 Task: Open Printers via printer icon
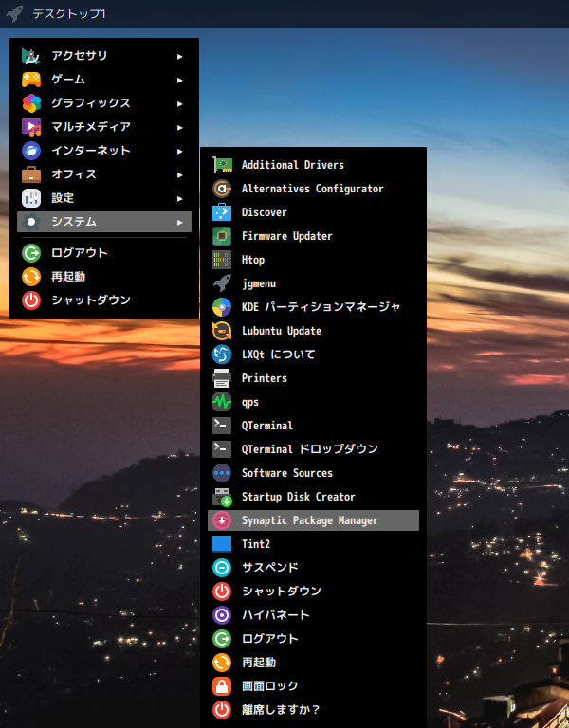[222, 378]
